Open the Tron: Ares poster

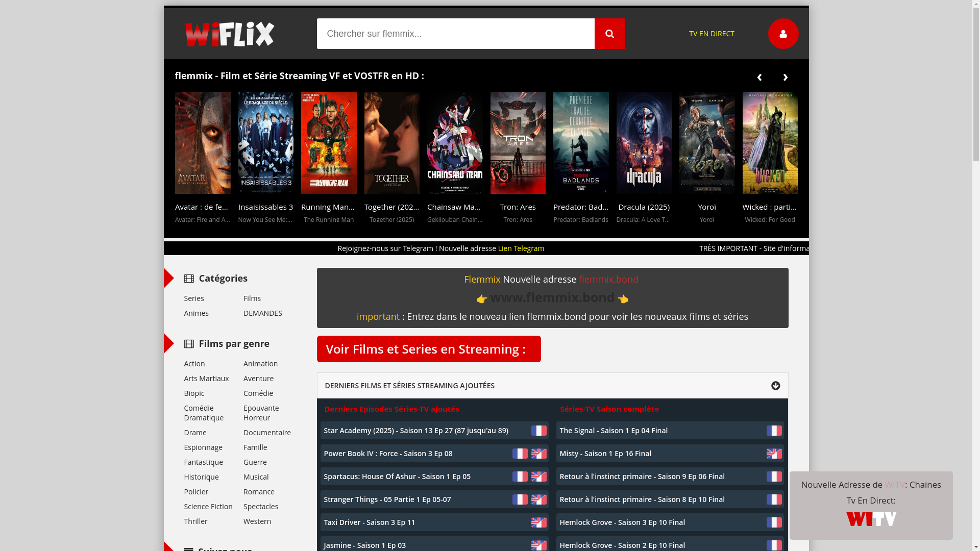[x=518, y=143]
